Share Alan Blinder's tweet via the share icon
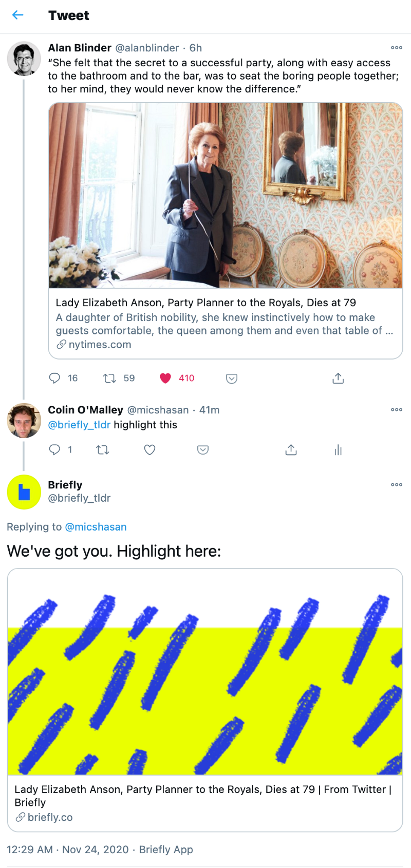 (x=338, y=378)
